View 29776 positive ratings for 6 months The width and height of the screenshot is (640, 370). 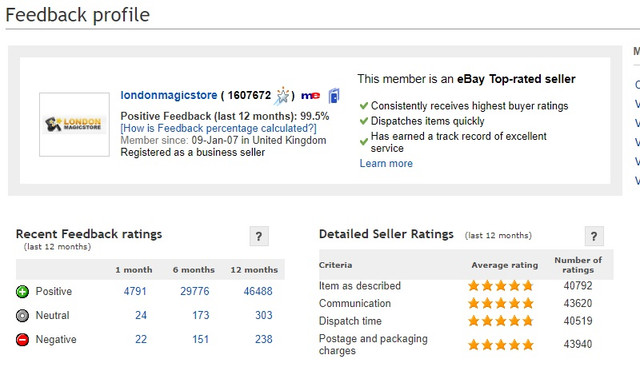[x=195, y=291]
